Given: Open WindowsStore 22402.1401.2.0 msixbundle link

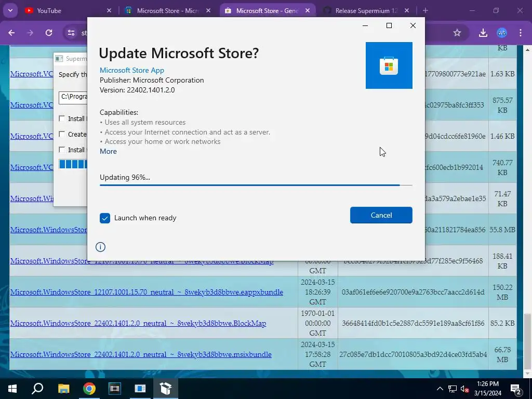Looking at the screenshot, I should click(x=141, y=354).
